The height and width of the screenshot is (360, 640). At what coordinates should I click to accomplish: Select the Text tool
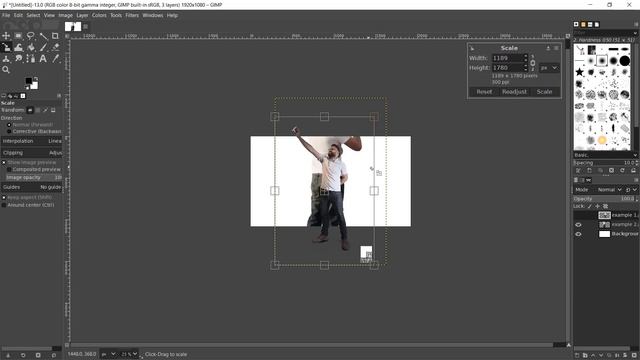[43, 59]
